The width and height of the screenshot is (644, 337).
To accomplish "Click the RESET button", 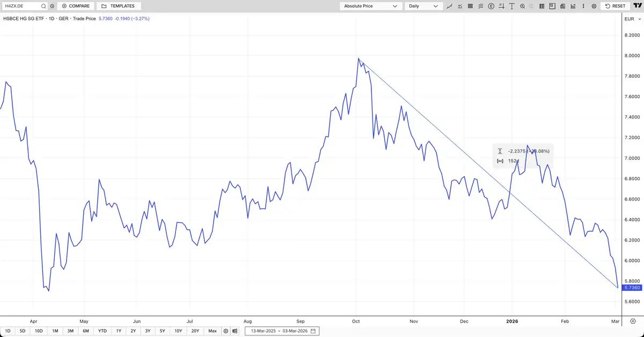I will pos(615,6).
